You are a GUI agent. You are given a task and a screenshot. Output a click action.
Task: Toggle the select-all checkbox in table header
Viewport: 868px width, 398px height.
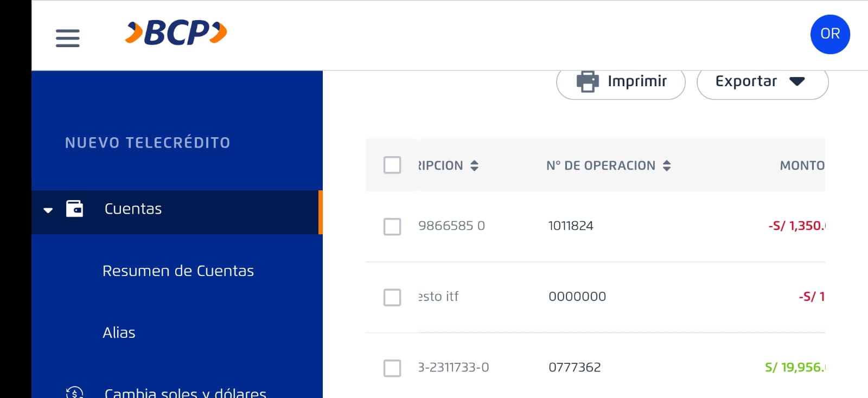point(392,165)
